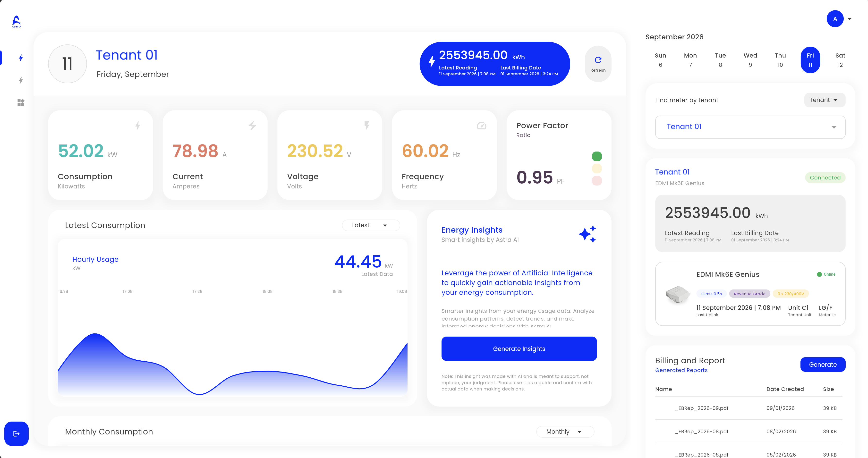Click the Connected status badge
Image resolution: width=868 pixels, height=458 pixels.
[x=825, y=178]
